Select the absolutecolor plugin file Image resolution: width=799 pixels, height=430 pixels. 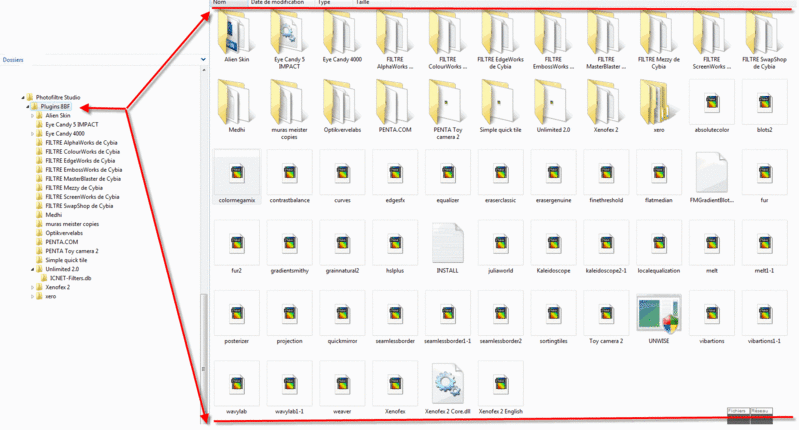click(712, 102)
